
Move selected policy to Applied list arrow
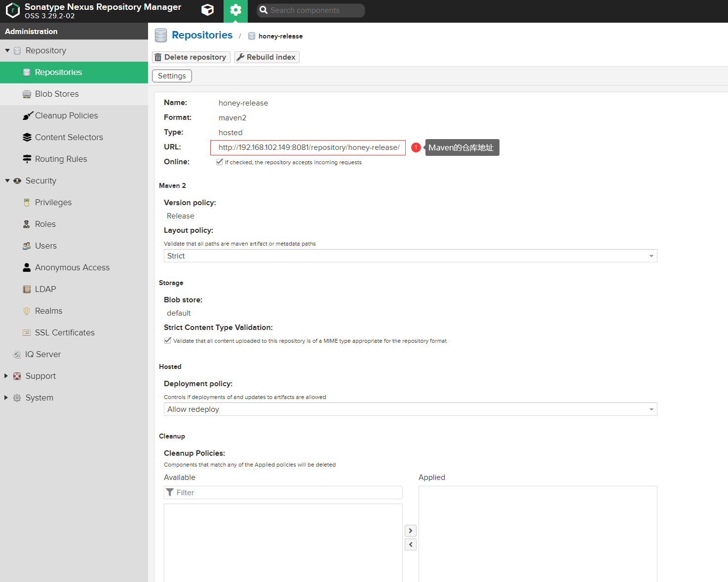click(x=411, y=531)
